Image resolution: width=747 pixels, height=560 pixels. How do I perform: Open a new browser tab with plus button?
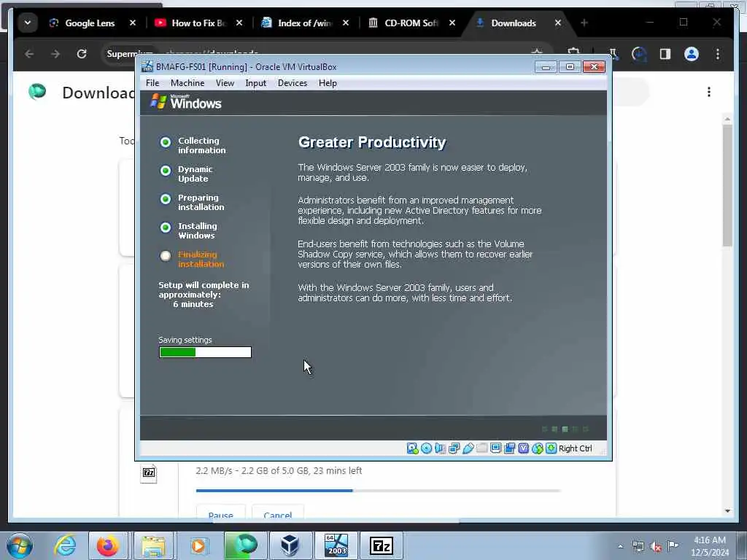(x=584, y=23)
